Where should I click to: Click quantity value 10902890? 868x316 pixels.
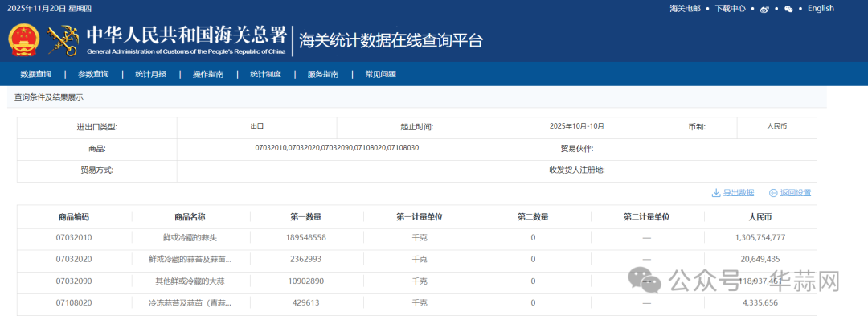(306, 281)
